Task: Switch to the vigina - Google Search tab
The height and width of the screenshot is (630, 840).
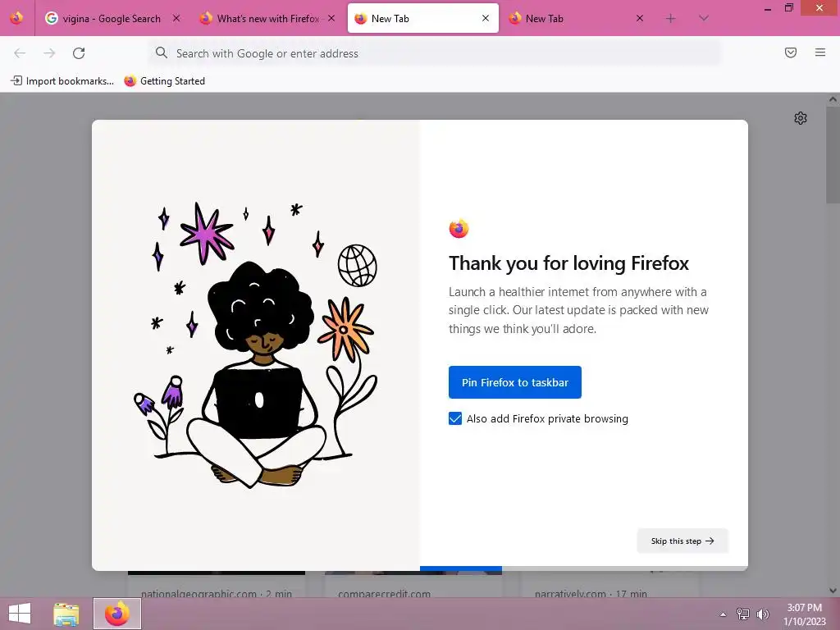Action: coord(113,18)
